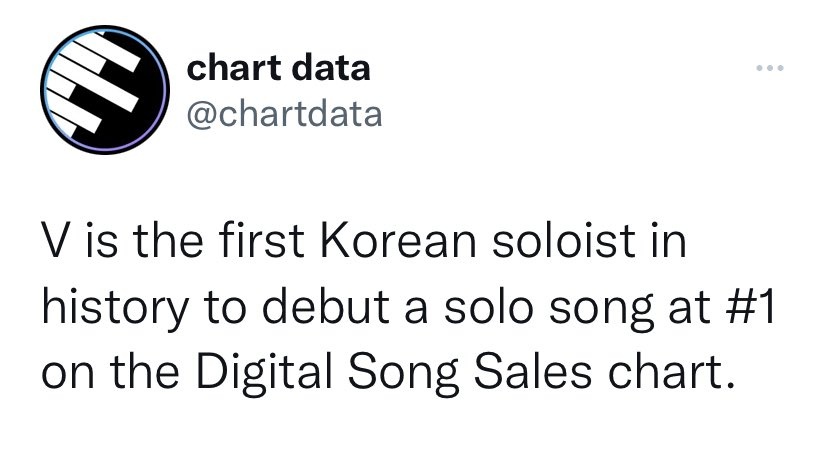828x453 pixels.
Task: Click the tweet text about V
Action: pyautogui.click(x=408, y=306)
